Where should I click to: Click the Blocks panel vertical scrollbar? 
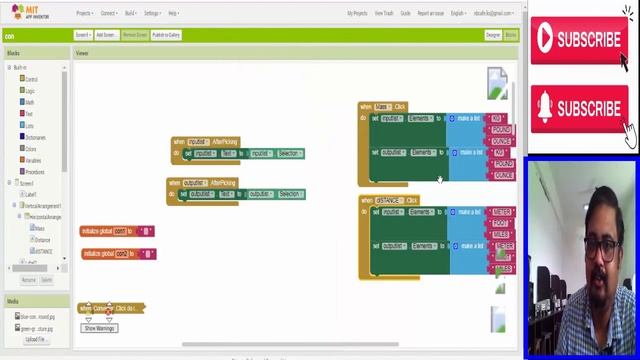[x=64, y=122]
